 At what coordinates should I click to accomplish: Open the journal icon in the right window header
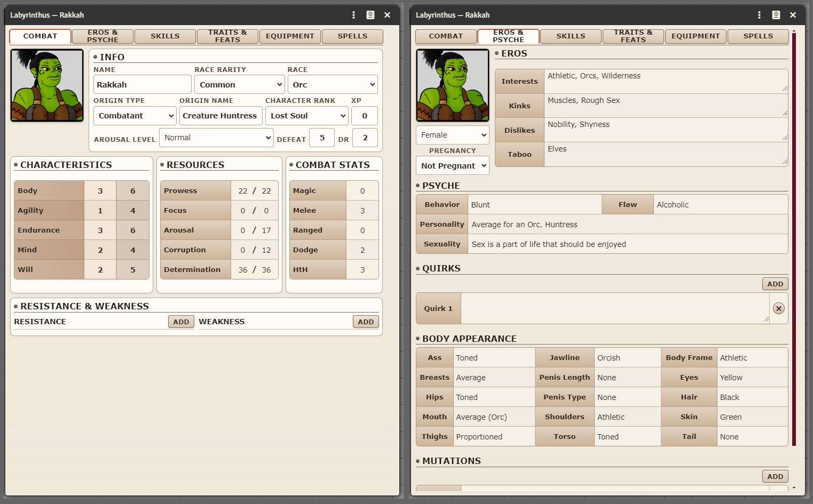776,15
